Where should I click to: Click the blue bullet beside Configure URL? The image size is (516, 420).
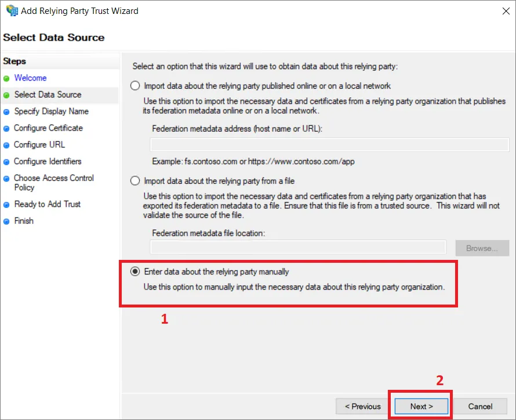pos(6,145)
